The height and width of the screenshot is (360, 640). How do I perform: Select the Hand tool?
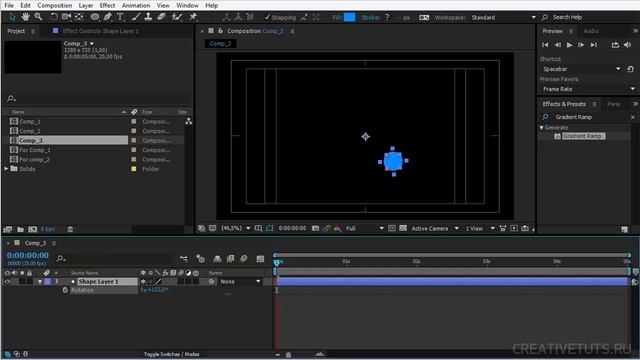(25, 17)
